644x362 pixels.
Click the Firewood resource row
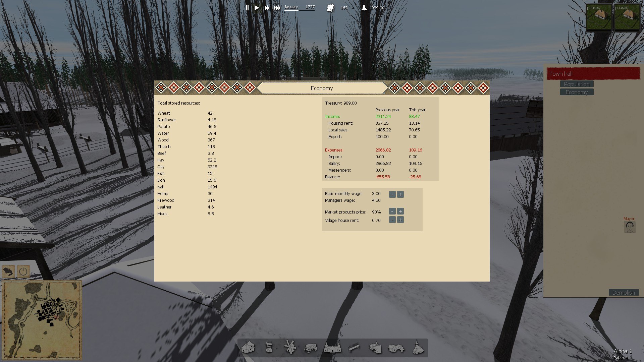[x=187, y=200]
